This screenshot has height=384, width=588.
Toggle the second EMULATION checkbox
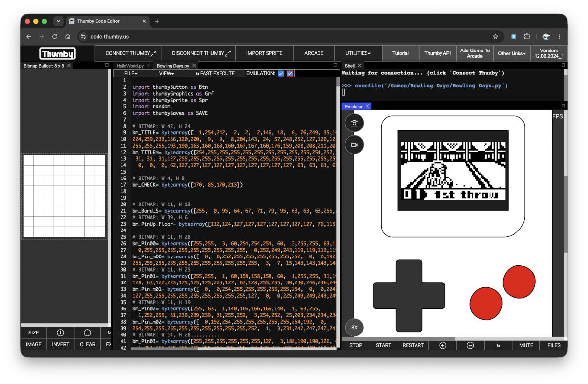click(x=290, y=73)
